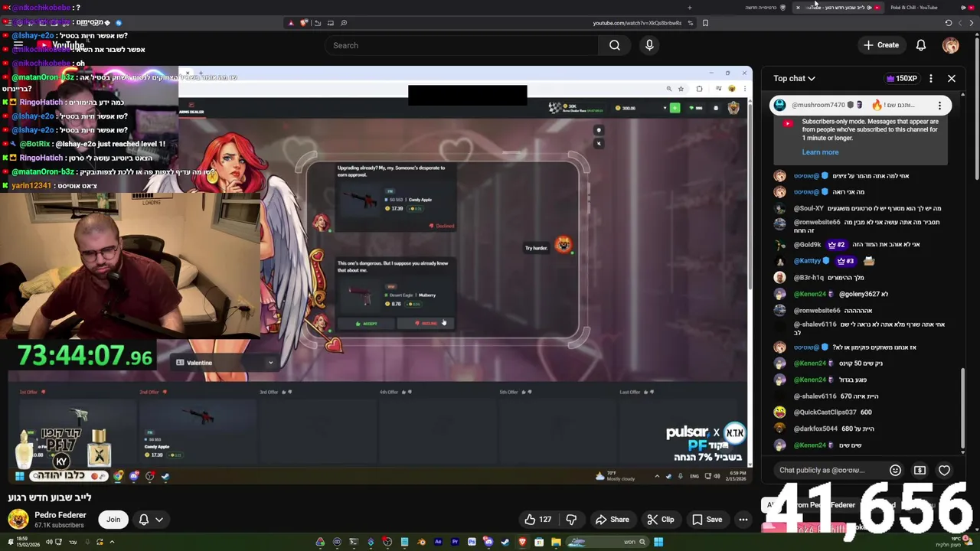Click the Share button
The width and height of the screenshot is (980, 551).
point(612,520)
